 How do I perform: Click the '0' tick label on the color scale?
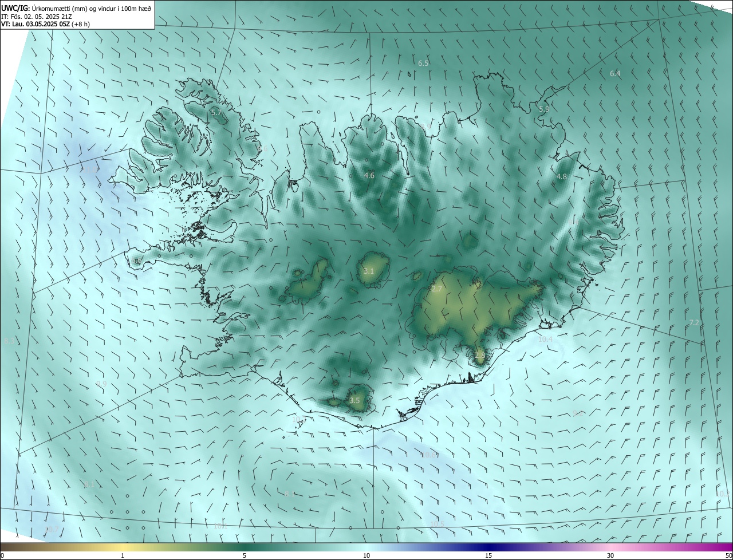2,555
